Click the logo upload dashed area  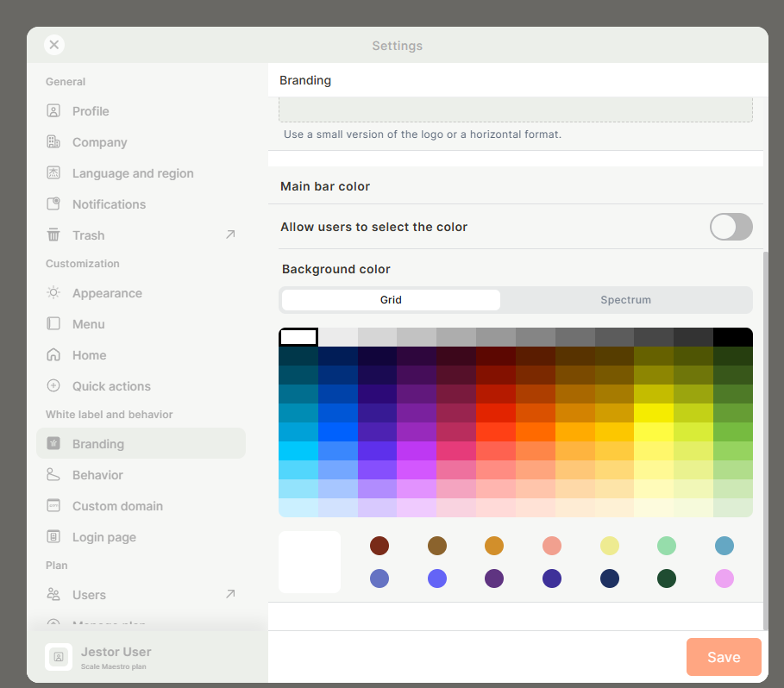coord(516,109)
